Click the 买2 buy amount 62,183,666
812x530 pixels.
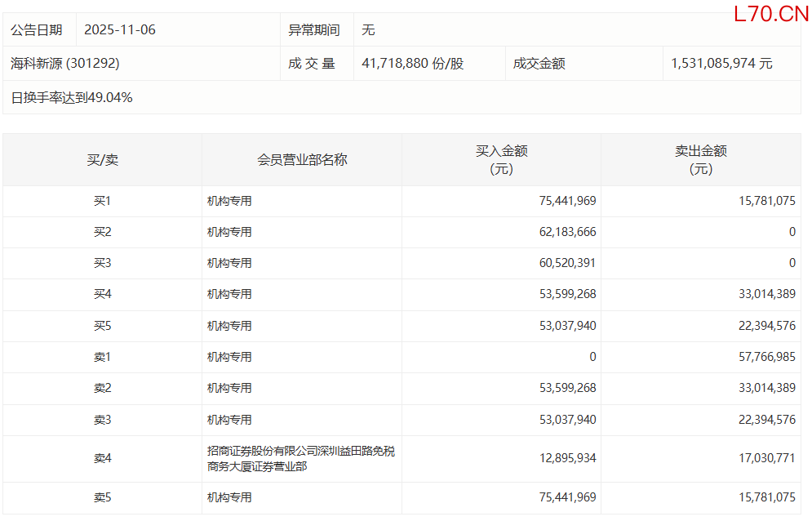[x=567, y=232]
